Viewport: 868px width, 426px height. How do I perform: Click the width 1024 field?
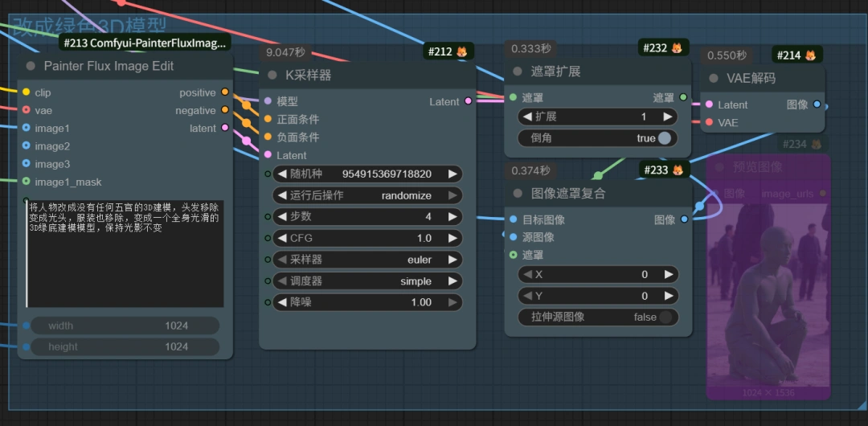(x=125, y=326)
